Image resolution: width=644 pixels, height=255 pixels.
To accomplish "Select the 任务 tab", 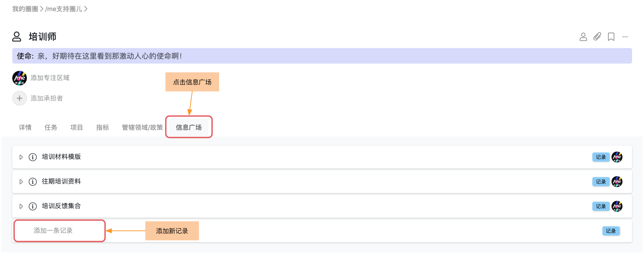I will click(51, 127).
